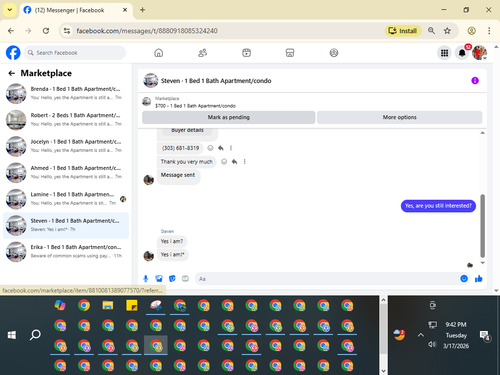Bookmark this page with the star
Screen dimensions: 500x375
point(447,31)
